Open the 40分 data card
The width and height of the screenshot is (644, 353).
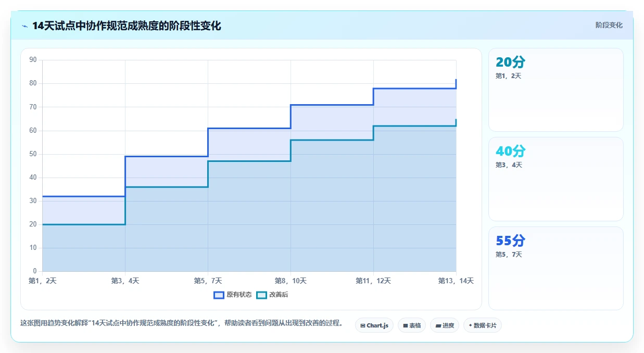pyautogui.click(x=555, y=179)
